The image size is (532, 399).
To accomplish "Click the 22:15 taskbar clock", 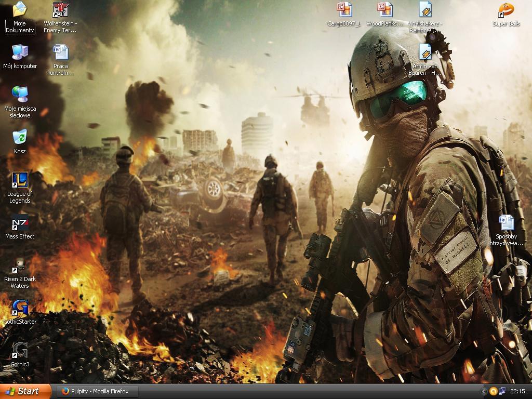I will tap(518, 392).
